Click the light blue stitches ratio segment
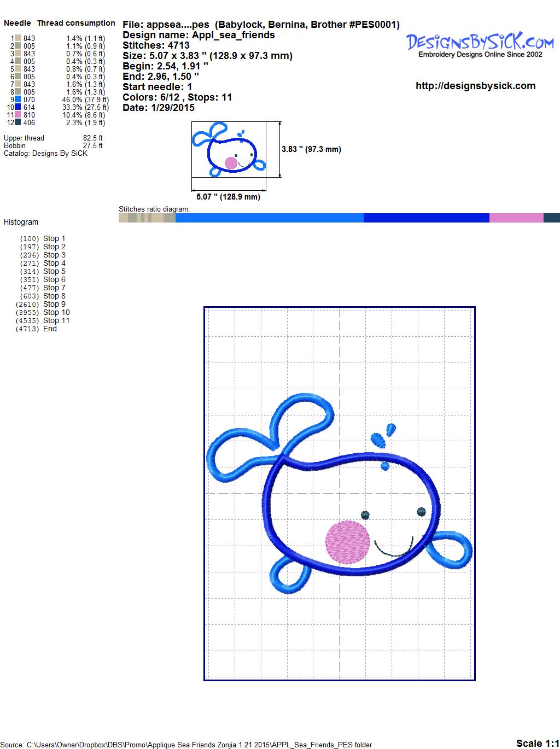This screenshot has width=560, height=749. click(x=269, y=218)
